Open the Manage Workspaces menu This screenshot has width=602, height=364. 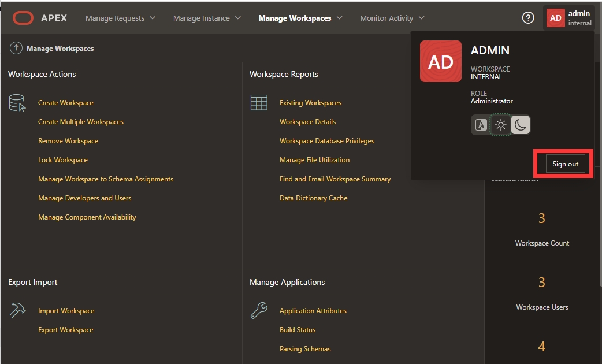[300, 18]
